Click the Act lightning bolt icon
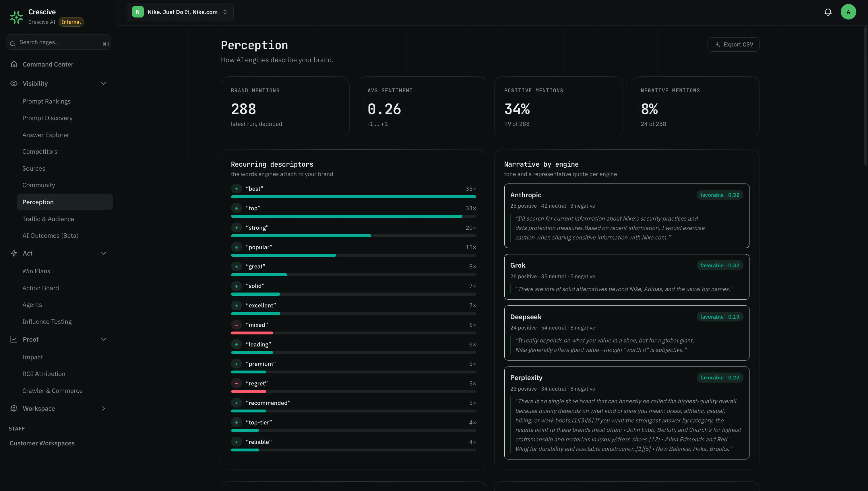868x491 pixels. click(14, 253)
